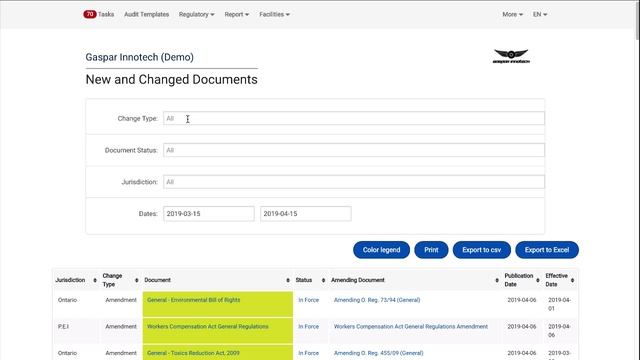Click the 70 tasks count badge
640x360 pixels.
[x=90, y=14]
